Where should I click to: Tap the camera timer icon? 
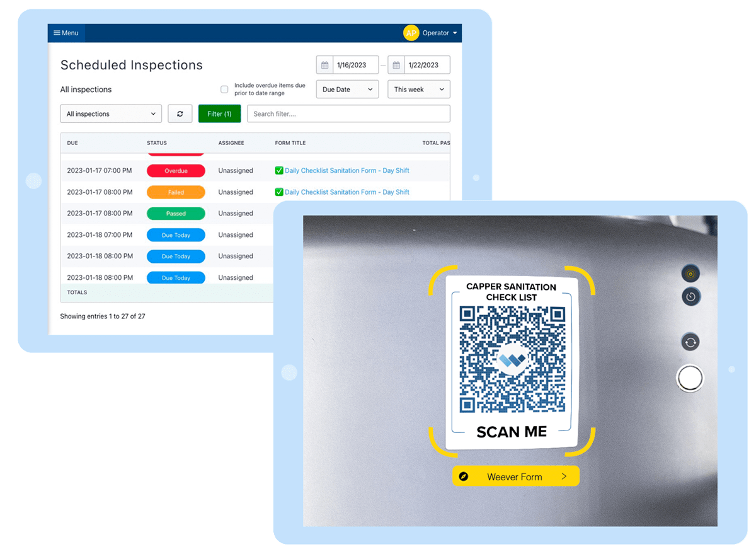[691, 296]
